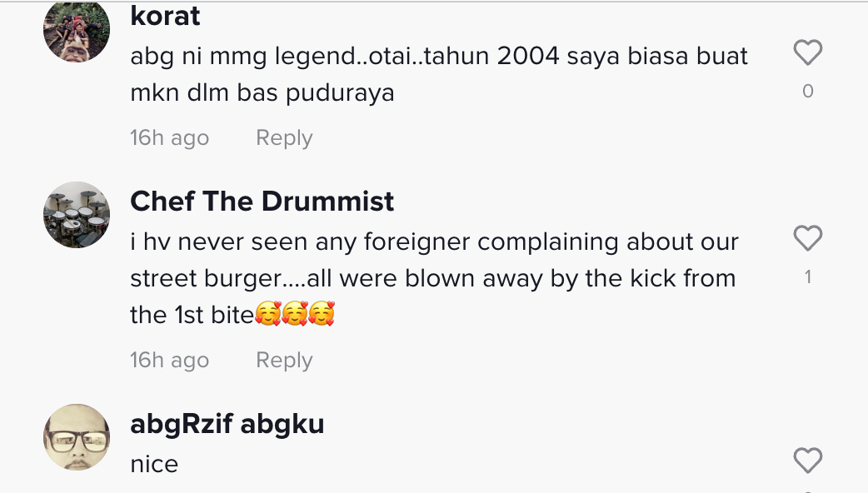Click the like count 1 beside Chef's comment
This screenshot has width=868, height=493.
807,277
